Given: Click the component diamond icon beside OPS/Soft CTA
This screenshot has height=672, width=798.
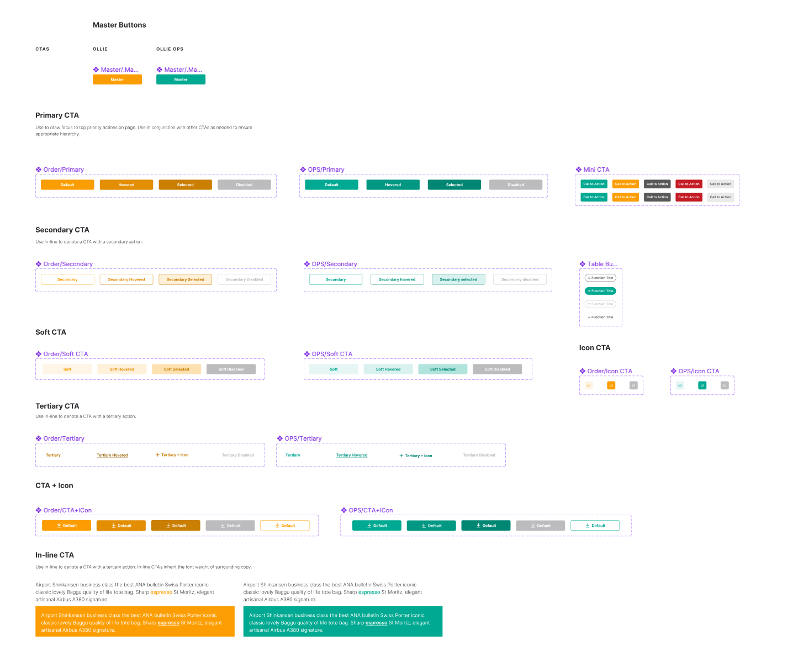Looking at the screenshot, I should [307, 354].
